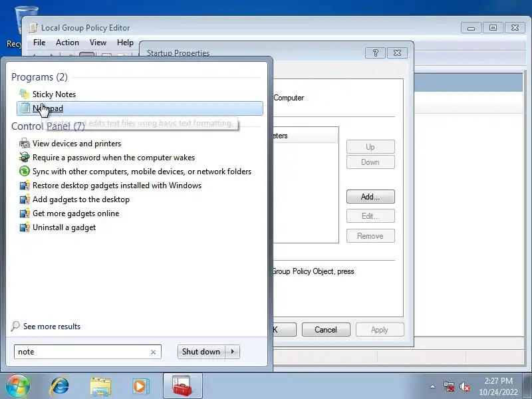Close the Startup Properties dialog
The image size is (532, 399).
[x=397, y=53]
